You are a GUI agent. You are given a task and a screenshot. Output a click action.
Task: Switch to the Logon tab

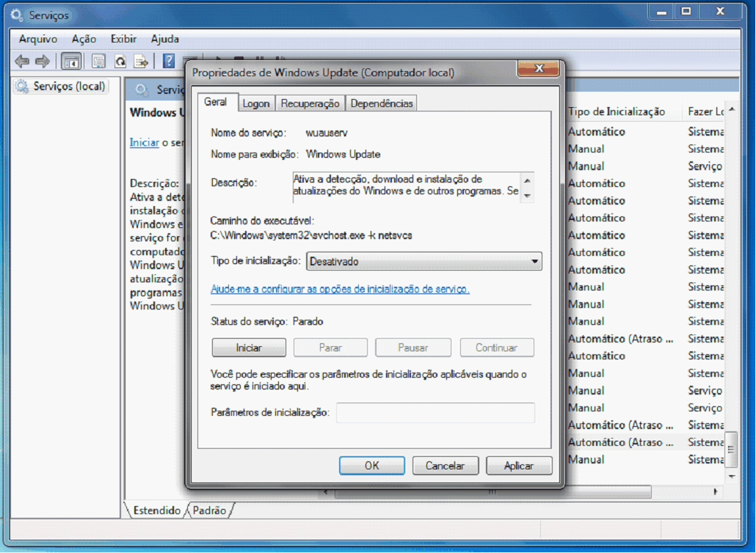pos(256,103)
